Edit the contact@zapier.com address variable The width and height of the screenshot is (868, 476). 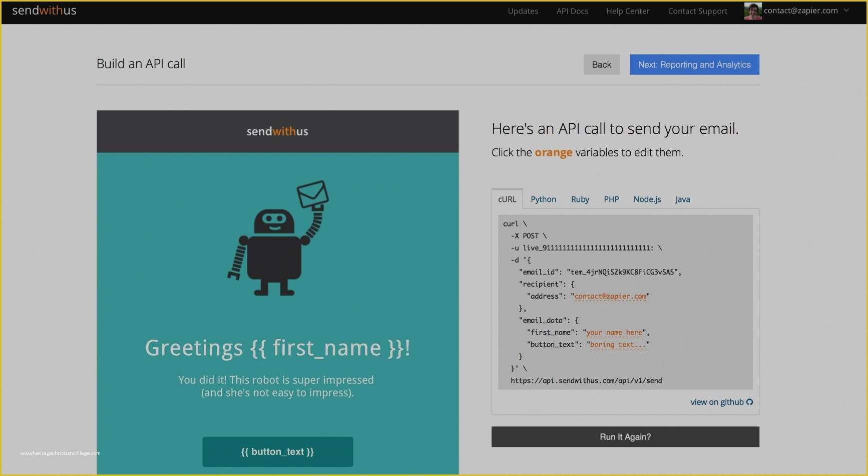click(610, 297)
